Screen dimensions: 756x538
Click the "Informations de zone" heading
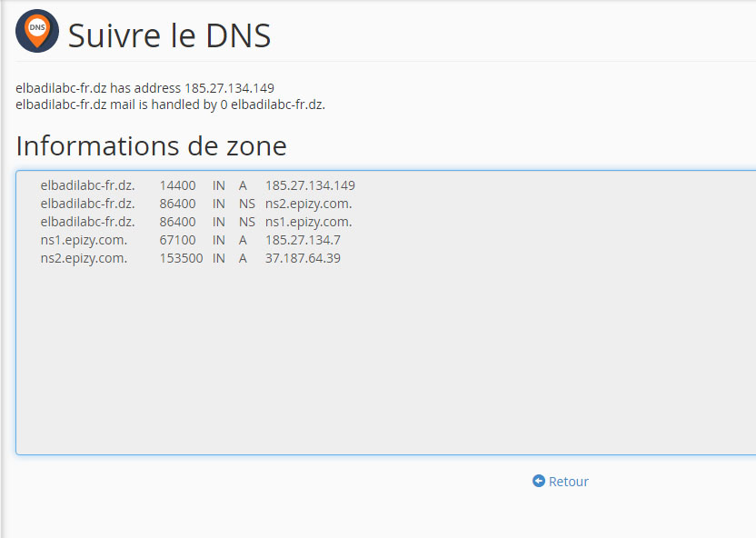click(x=151, y=145)
